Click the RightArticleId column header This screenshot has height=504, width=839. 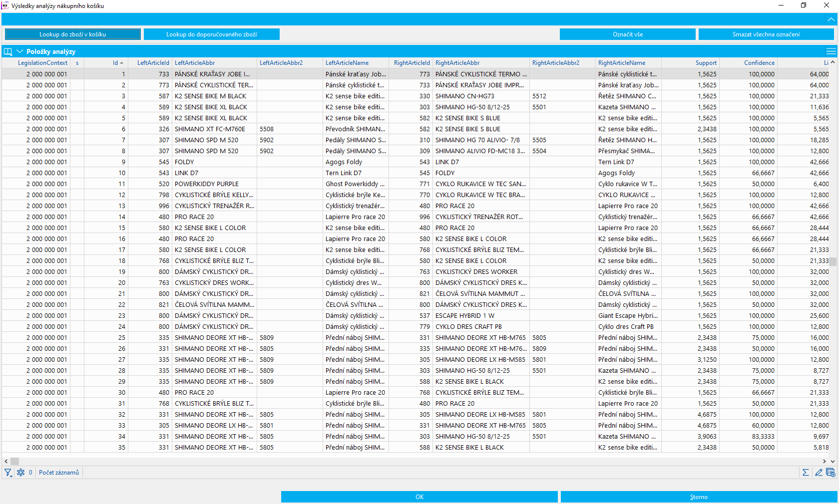[412, 63]
